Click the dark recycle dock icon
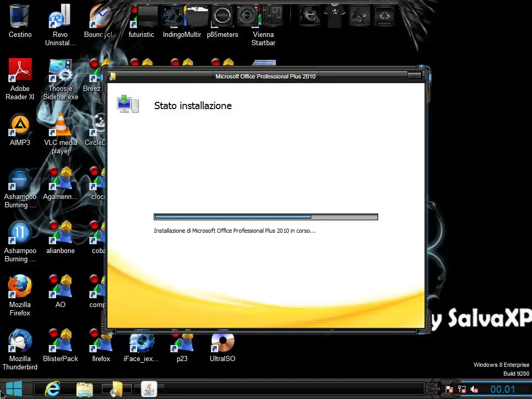The width and height of the screenshot is (532, 399). pyautogui.click(x=384, y=15)
